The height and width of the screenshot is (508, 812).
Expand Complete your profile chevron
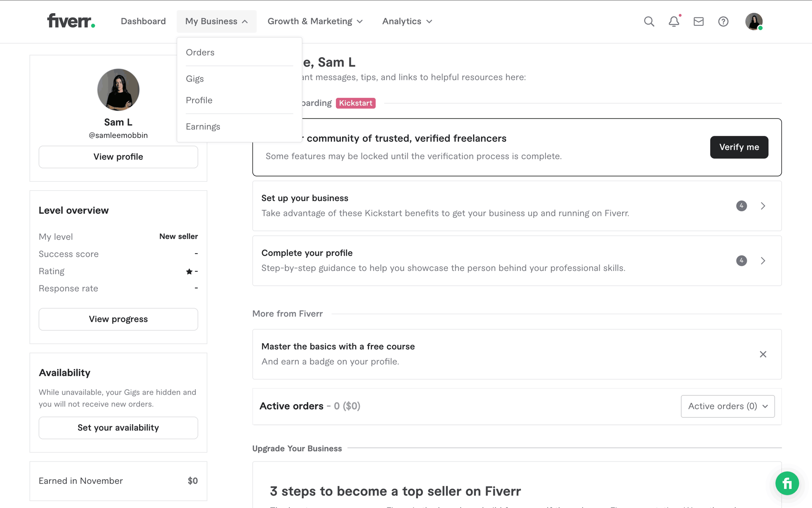(763, 261)
